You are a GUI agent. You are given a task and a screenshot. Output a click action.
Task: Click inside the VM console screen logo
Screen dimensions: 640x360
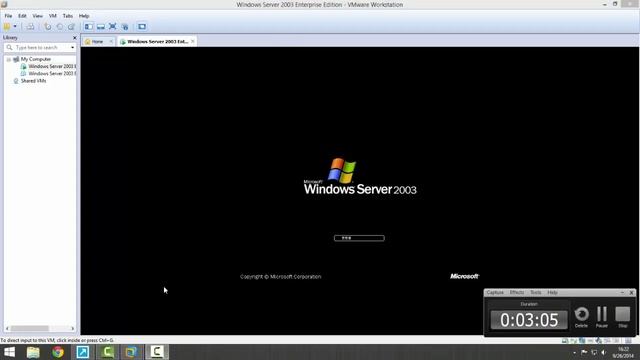pyautogui.click(x=360, y=176)
